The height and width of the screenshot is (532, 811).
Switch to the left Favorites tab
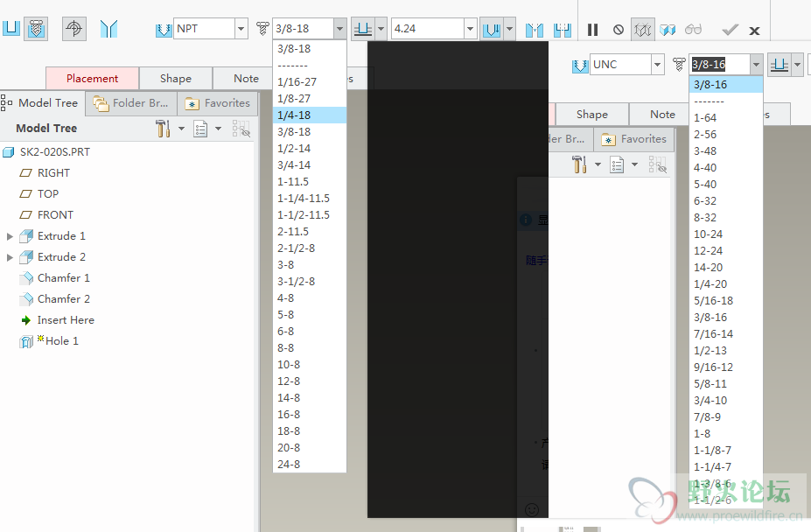[x=218, y=103]
